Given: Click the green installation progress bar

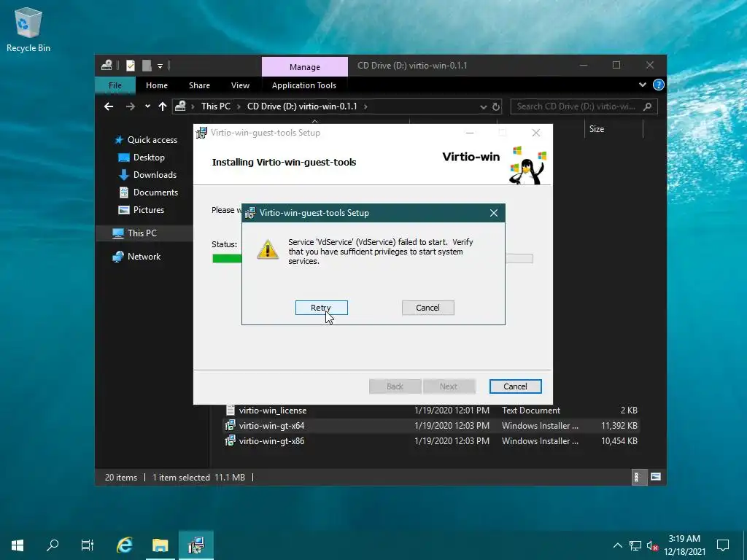Looking at the screenshot, I should 228,259.
